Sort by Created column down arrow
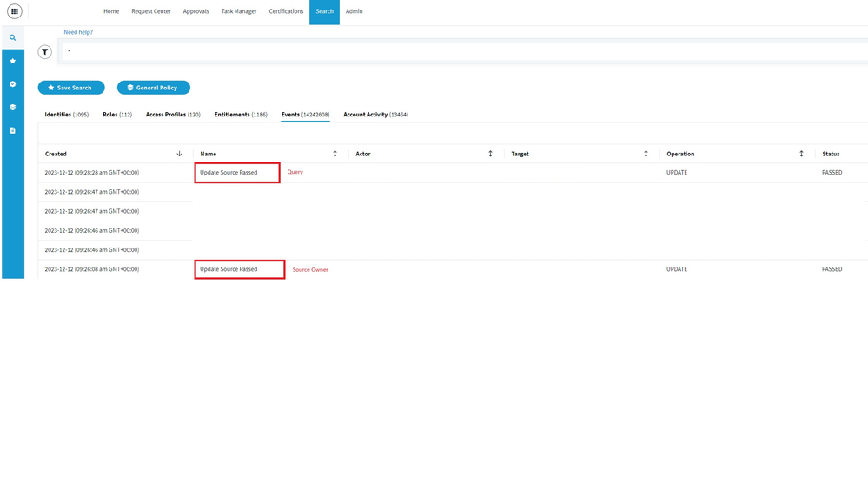The image size is (868, 482). tap(179, 154)
